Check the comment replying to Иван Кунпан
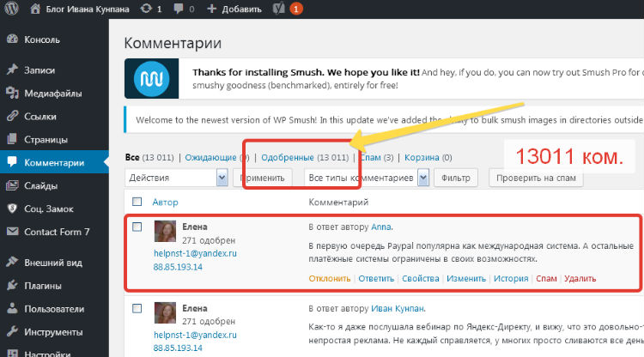The height and width of the screenshot is (357, 644). 137,308
